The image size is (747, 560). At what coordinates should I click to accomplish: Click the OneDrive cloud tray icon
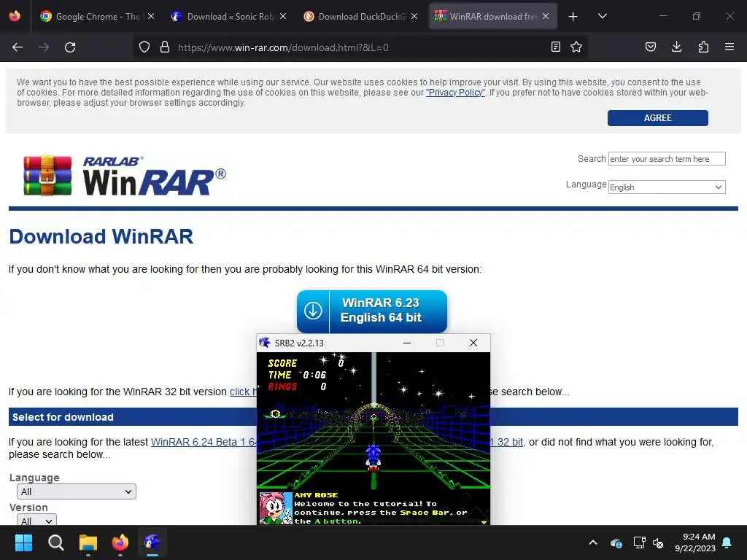tap(616, 542)
